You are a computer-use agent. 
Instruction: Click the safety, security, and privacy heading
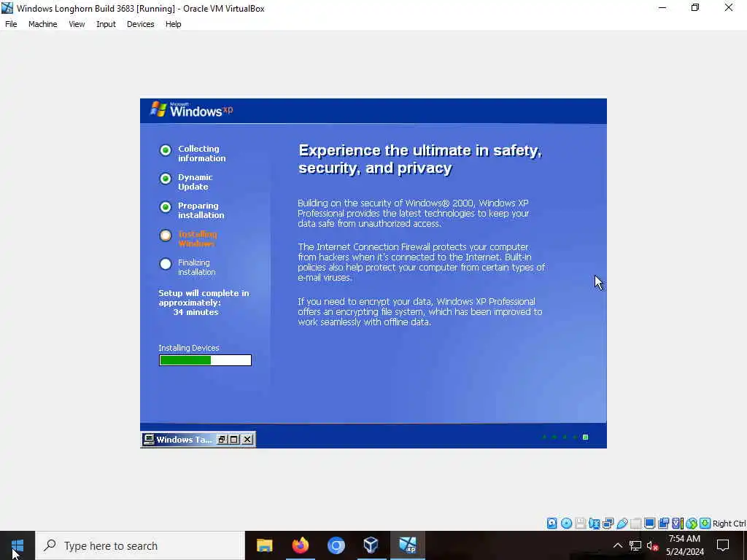tap(420, 159)
